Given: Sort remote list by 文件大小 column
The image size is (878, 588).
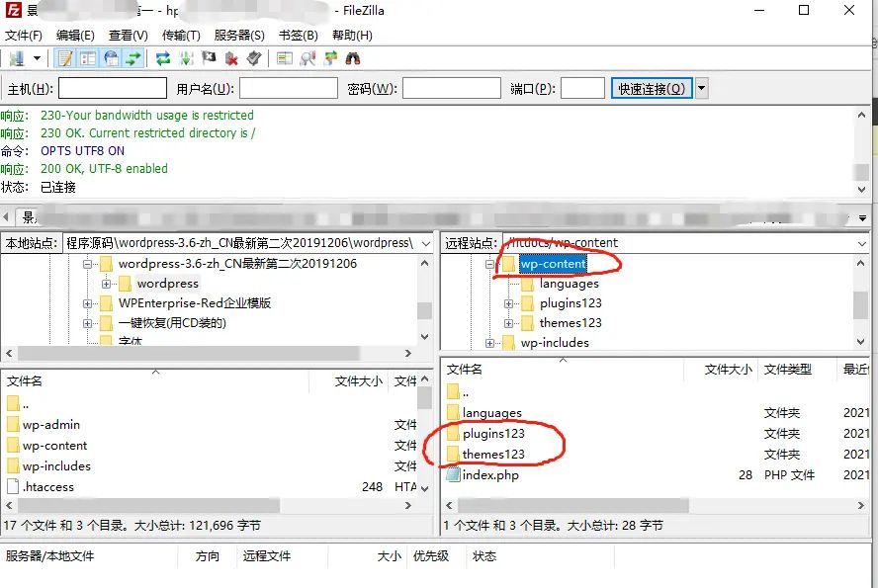Looking at the screenshot, I should click(728, 370).
